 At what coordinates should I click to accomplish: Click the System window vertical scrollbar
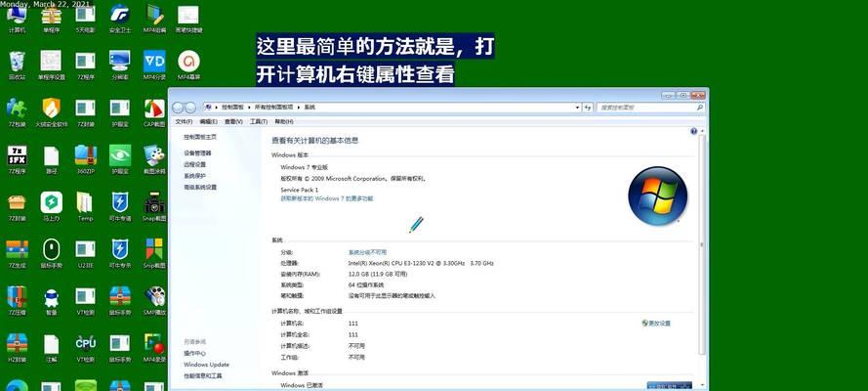pyautogui.click(x=703, y=243)
